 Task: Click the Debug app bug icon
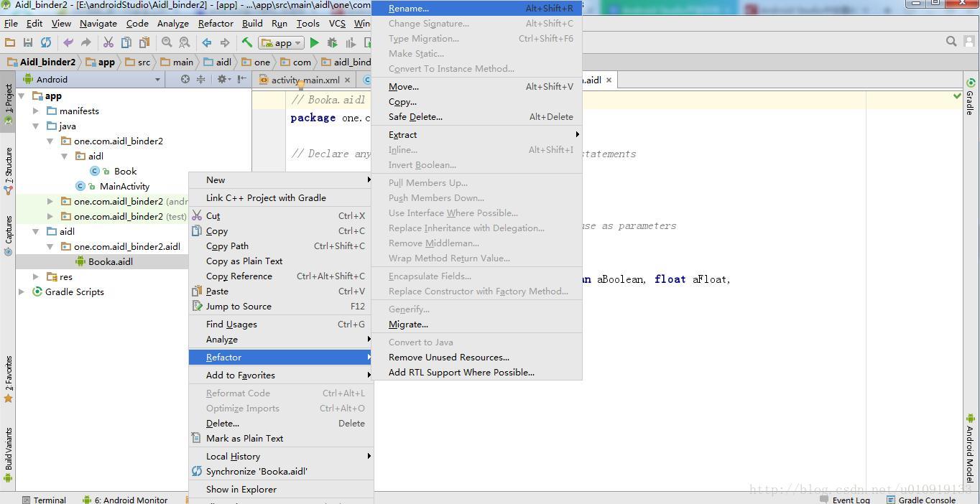coord(332,43)
